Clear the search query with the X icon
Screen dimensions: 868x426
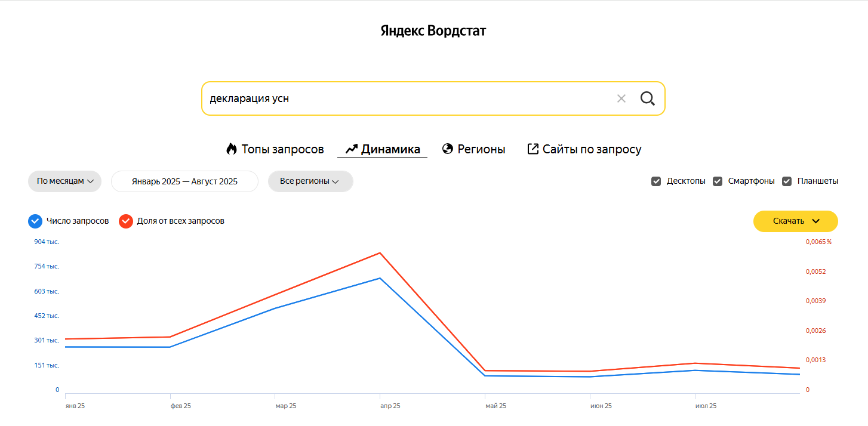click(x=621, y=98)
